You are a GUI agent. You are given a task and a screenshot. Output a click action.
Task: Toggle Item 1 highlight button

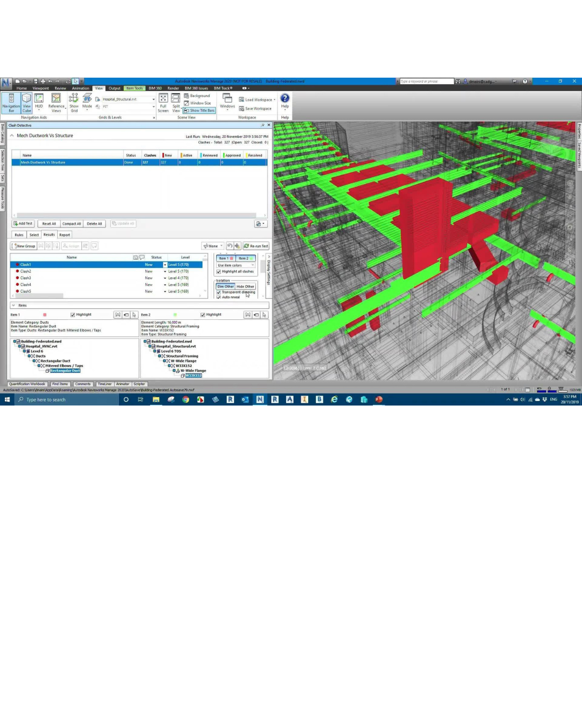226,258
